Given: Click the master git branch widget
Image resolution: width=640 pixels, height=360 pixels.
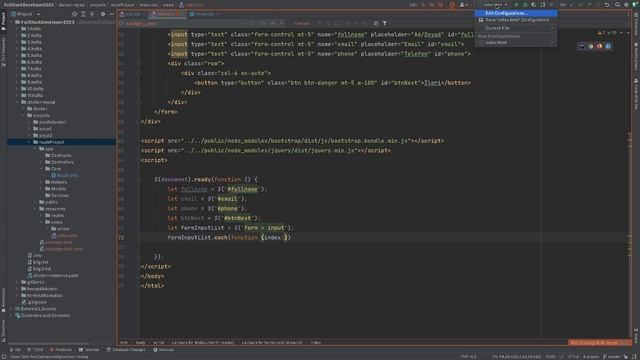Looking at the screenshot, I should point(611,356).
